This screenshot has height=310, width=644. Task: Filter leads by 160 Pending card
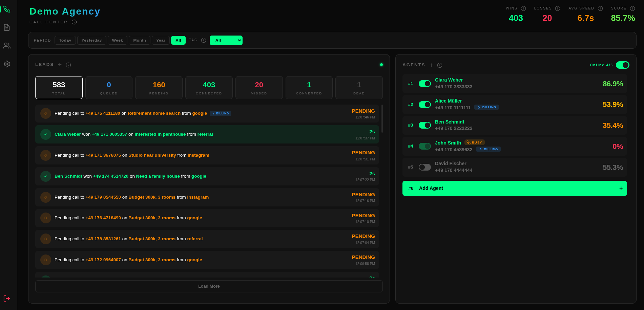tap(159, 88)
